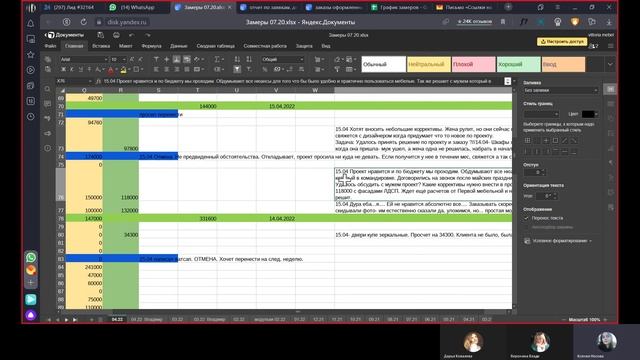
Task: Click the Copy icon
Action: click(48, 60)
